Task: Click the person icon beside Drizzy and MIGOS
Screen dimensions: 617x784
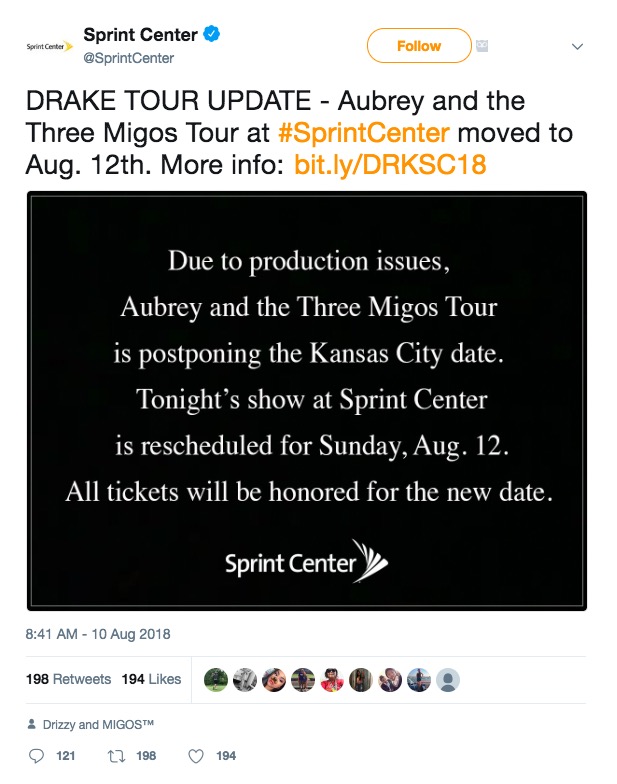Action: [32, 724]
